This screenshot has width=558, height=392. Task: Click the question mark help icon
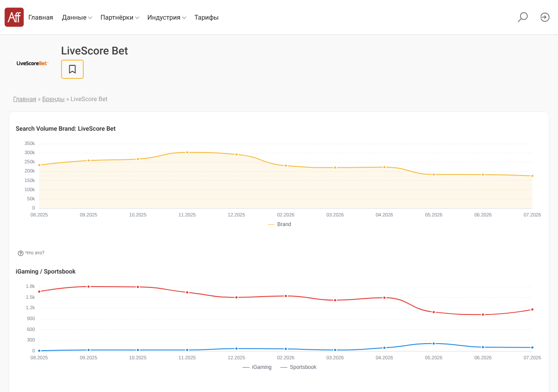[20, 253]
